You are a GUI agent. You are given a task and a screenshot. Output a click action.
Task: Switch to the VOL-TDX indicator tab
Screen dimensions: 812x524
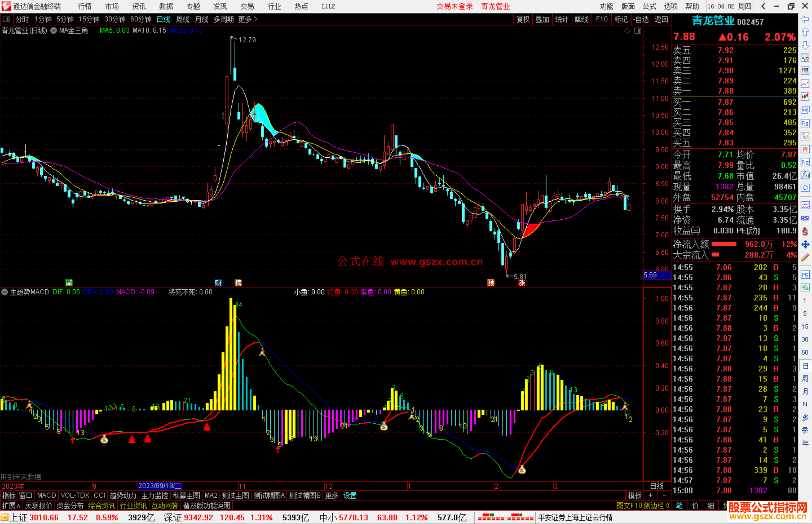point(75,495)
